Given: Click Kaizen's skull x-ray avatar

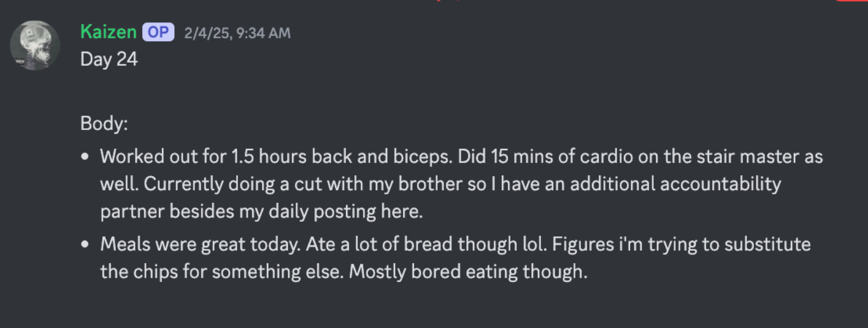Looking at the screenshot, I should (35, 46).
